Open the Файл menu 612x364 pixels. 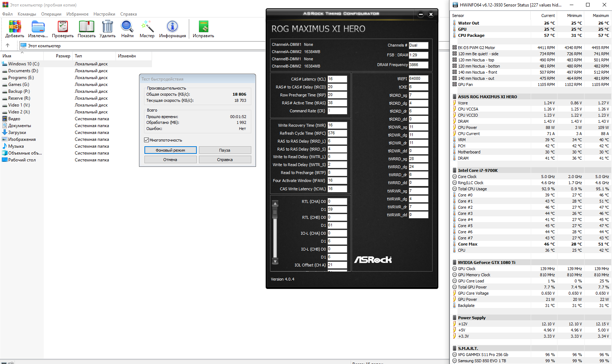click(7, 14)
